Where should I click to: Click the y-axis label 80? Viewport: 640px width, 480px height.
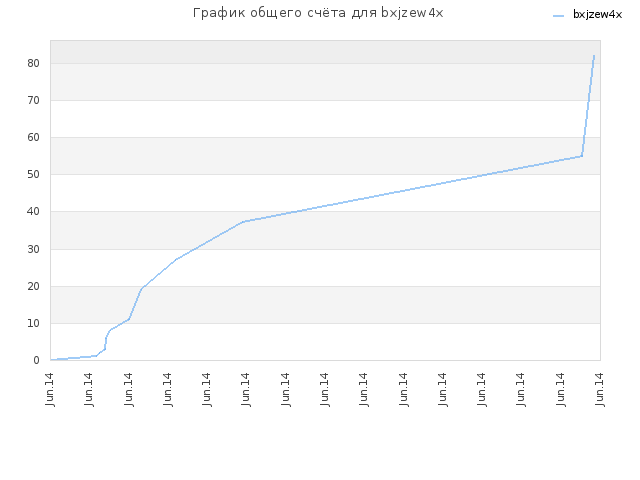click(x=33, y=63)
